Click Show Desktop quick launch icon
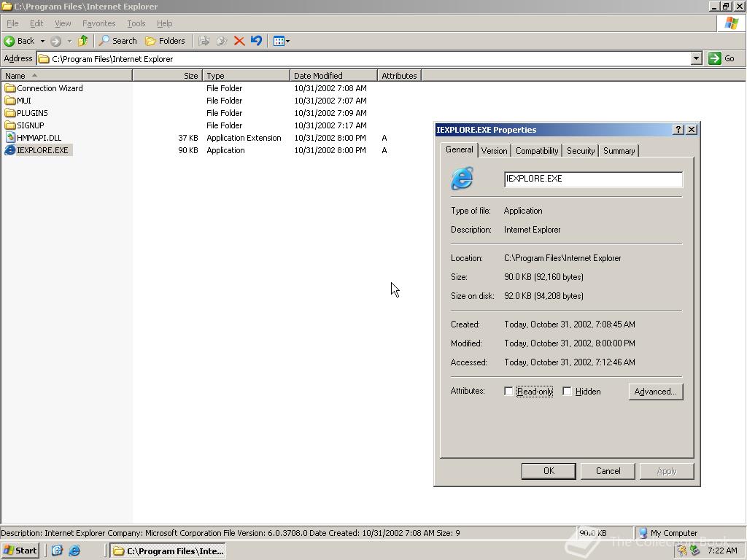Viewport: 747px width, 560px height. pos(57,551)
